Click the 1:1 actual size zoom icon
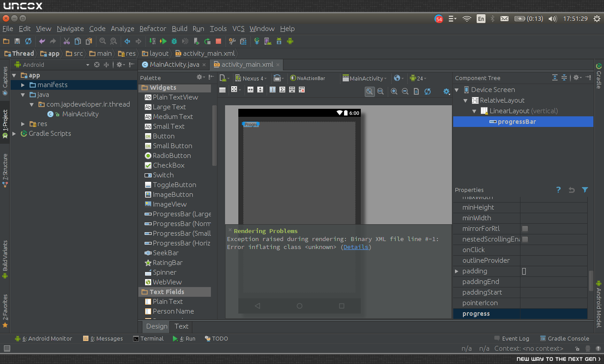The width and height of the screenshot is (604, 364). coord(380,92)
